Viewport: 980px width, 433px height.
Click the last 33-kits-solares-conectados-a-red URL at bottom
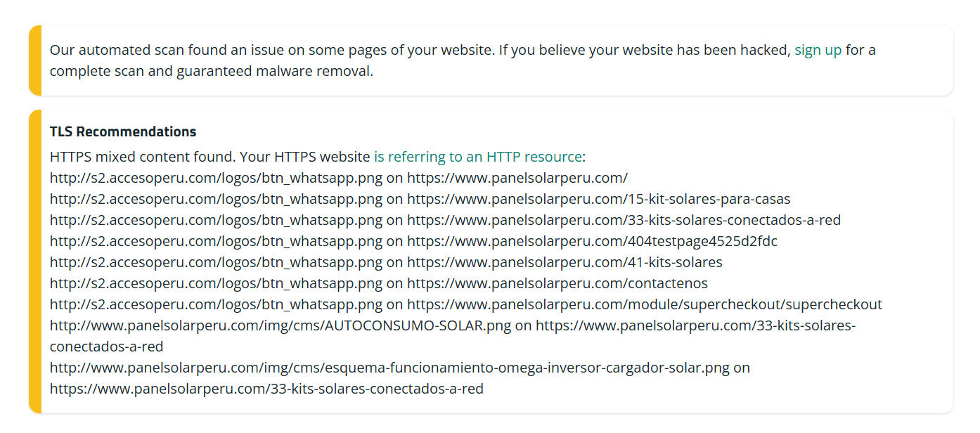point(266,389)
